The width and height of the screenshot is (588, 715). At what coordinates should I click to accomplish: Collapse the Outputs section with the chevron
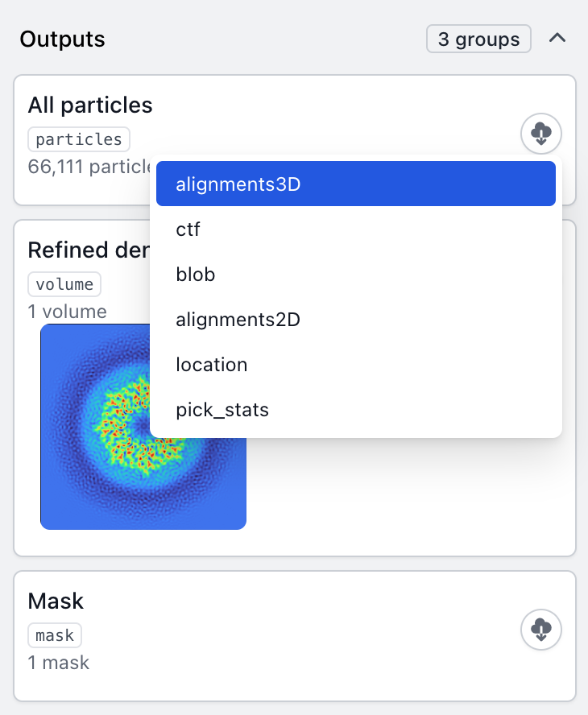coord(557,39)
